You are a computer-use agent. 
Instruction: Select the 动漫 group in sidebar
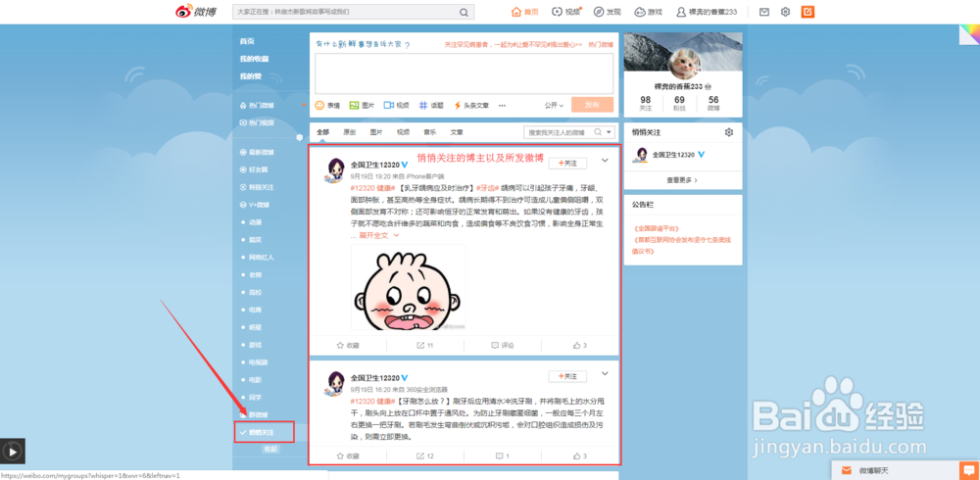click(256, 221)
